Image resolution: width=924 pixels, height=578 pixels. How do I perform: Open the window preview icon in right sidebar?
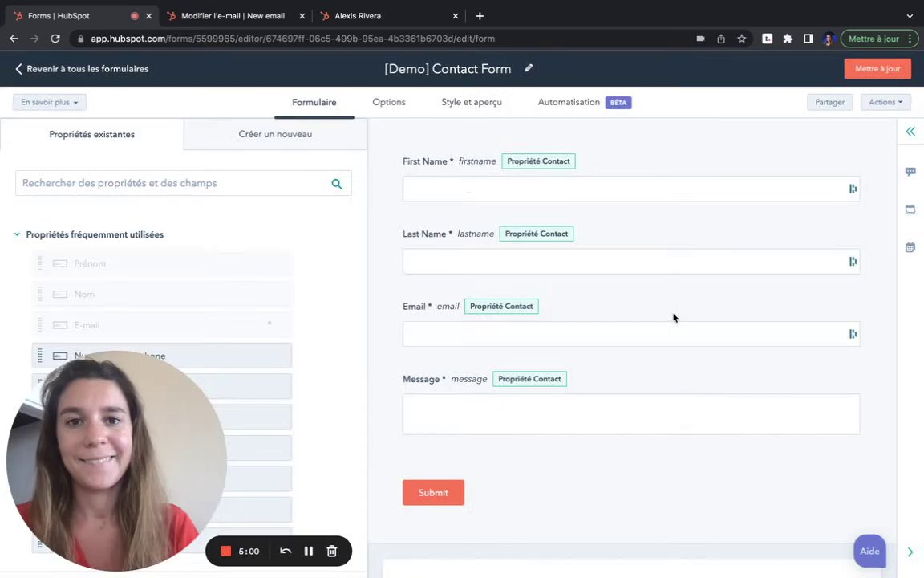pyautogui.click(x=910, y=210)
